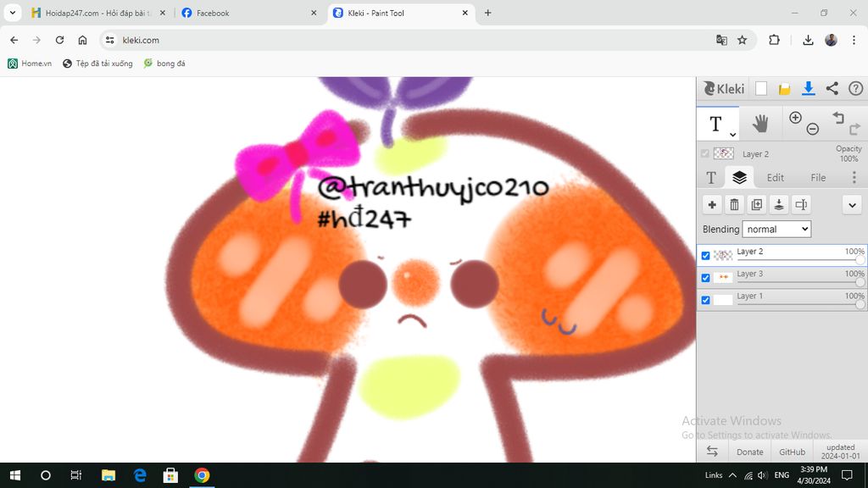
Task: Click the updated 2024-01-01 changelog text
Action: 840,452
